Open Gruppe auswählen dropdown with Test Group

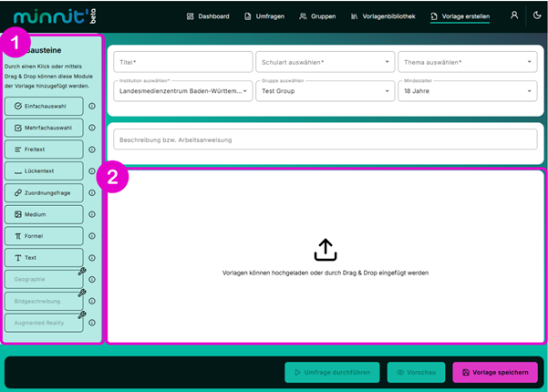pos(326,91)
